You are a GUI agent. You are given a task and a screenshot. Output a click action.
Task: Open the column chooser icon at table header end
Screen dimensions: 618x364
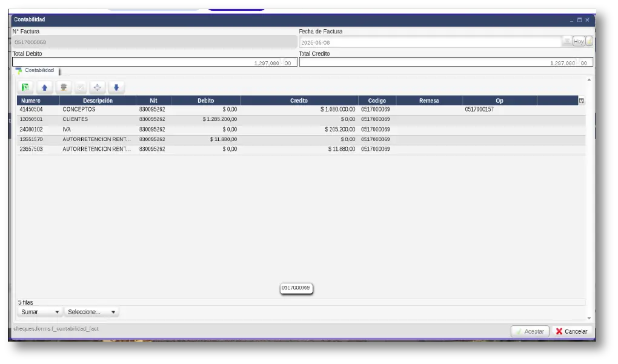(x=582, y=101)
